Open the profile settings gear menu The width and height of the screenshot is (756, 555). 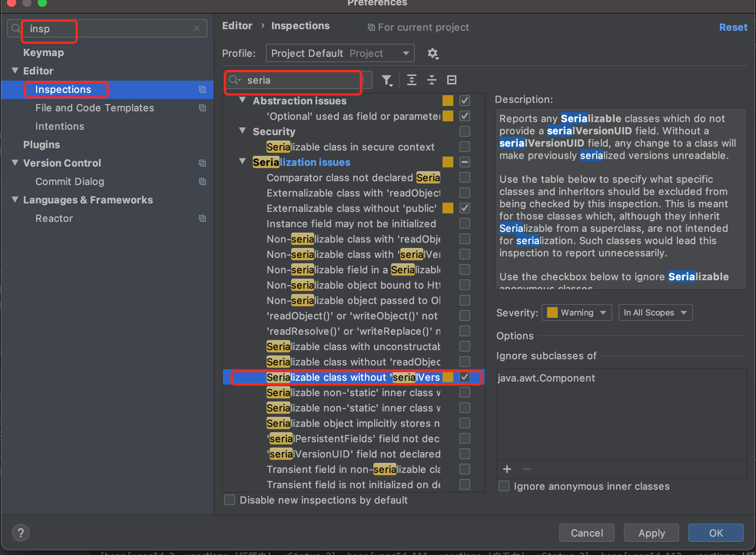tap(433, 53)
